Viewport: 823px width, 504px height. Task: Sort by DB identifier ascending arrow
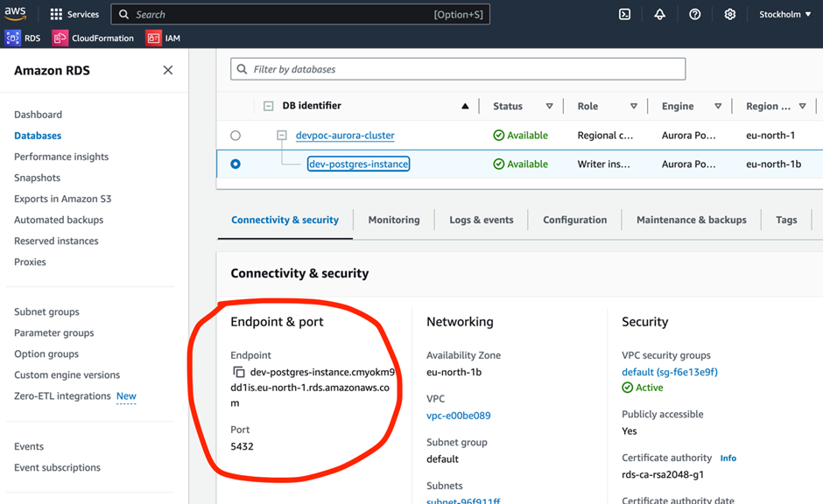[465, 106]
